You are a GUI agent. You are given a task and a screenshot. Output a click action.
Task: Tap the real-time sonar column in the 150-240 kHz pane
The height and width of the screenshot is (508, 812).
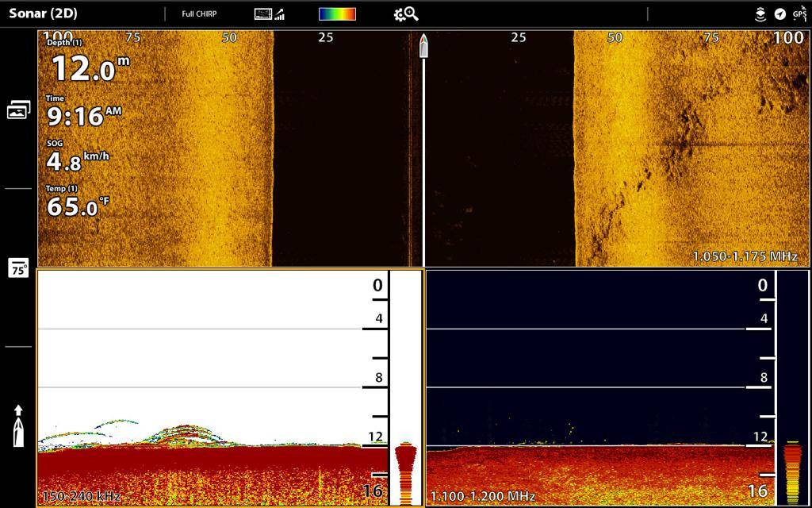coord(405,387)
